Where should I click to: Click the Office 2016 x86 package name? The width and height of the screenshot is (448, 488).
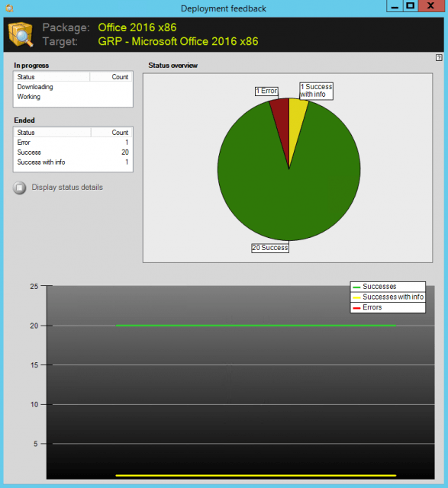tap(137, 27)
